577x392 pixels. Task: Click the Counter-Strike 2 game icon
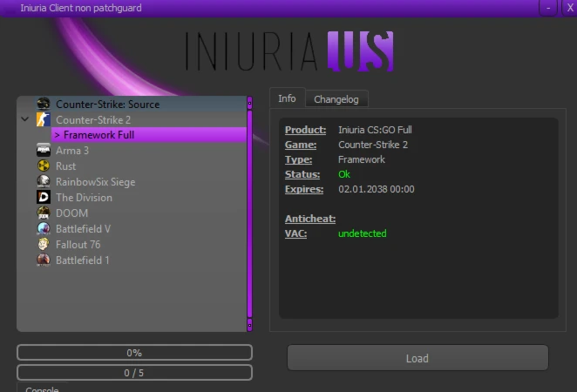coord(44,119)
